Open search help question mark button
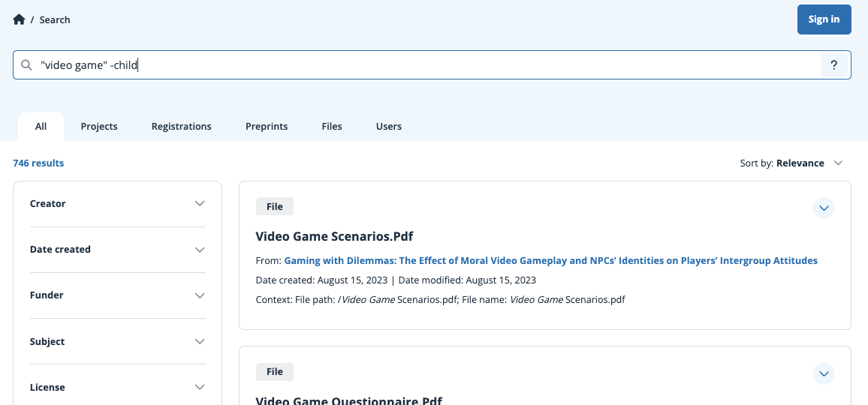The image size is (868, 405). 833,65
